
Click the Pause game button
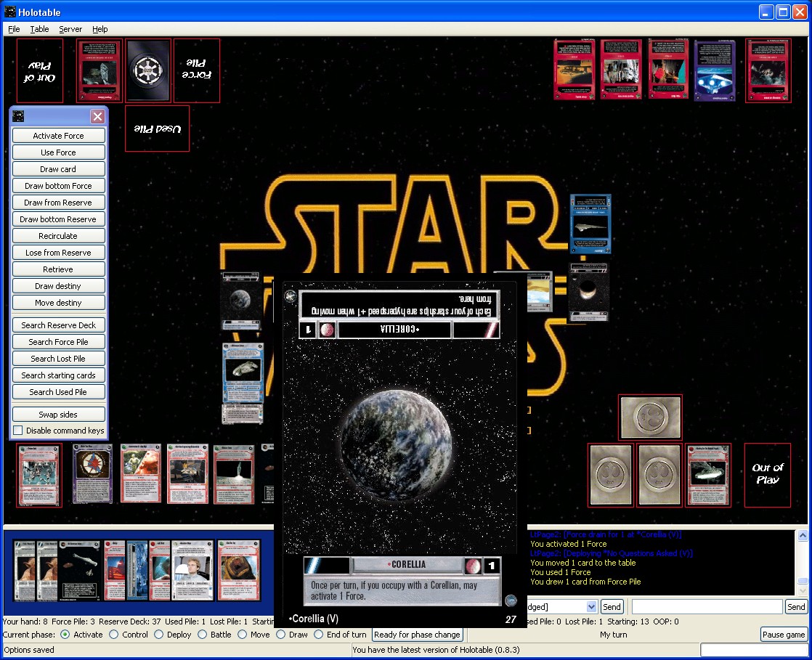(x=784, y=635)
